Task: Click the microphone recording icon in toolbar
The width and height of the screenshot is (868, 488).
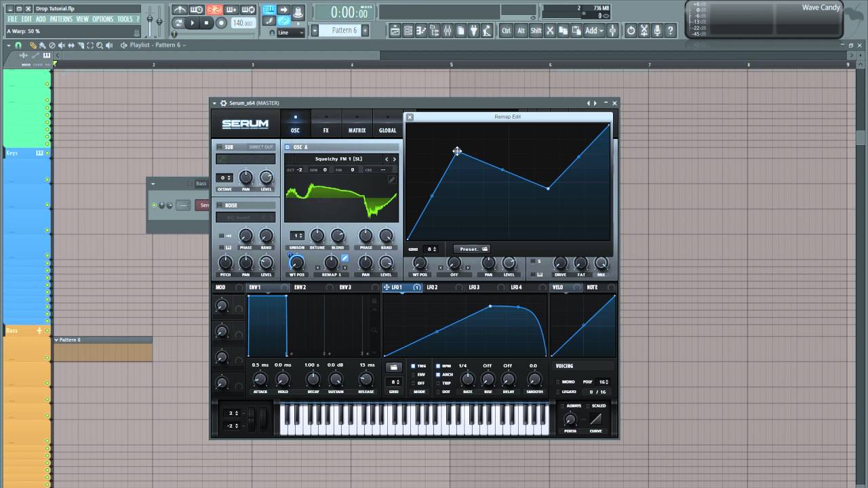Action: [657, 30]
